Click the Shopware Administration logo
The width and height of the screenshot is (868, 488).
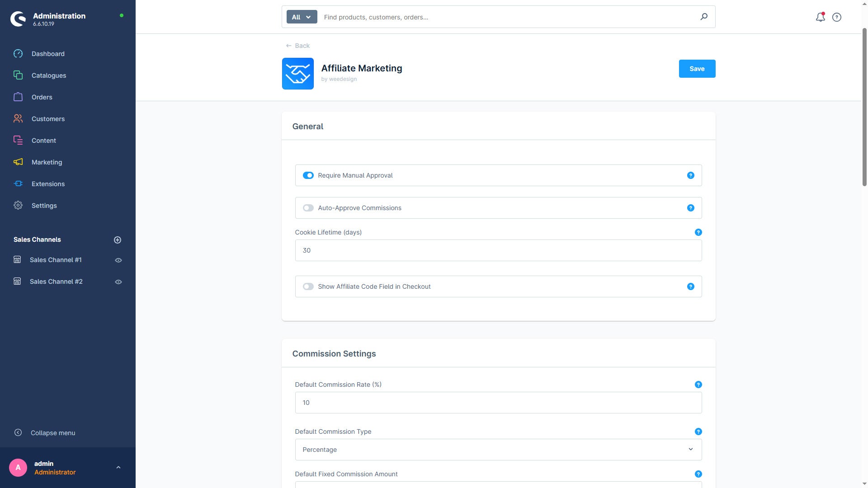tap(18, 19)
